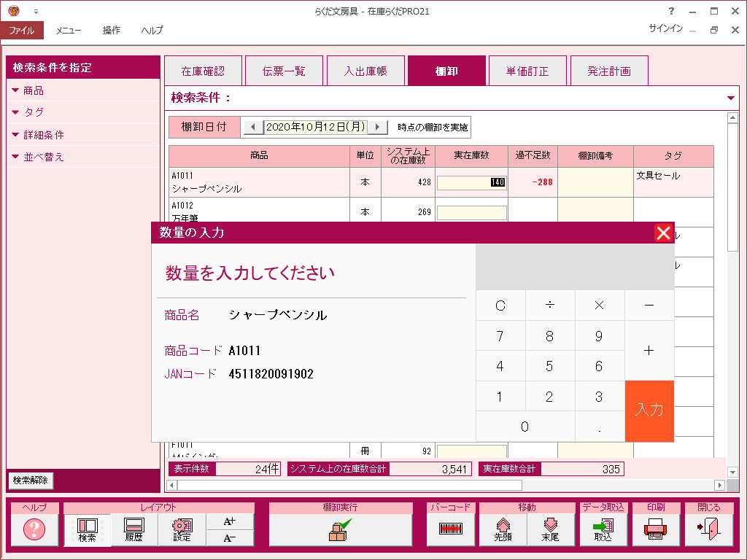The width and height of the screenshot is (747, 560).
Task: Switch to the 在庫確認 tab
Action: (203, 71)
